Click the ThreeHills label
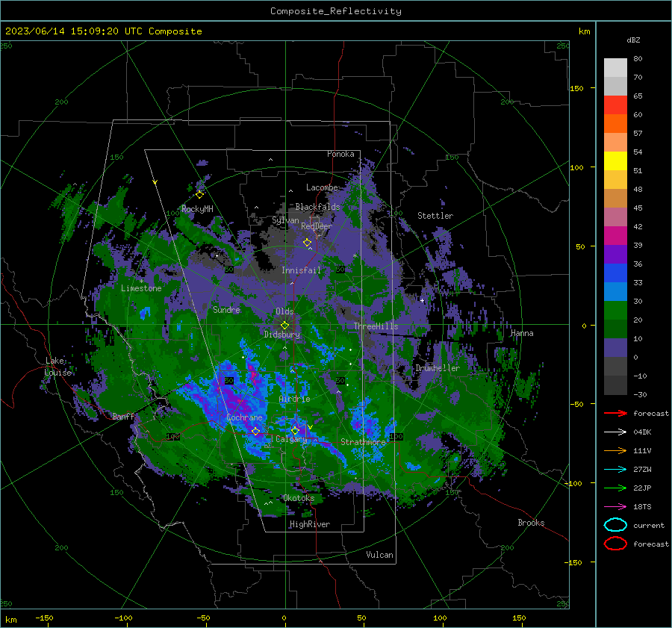 [376, 326]
